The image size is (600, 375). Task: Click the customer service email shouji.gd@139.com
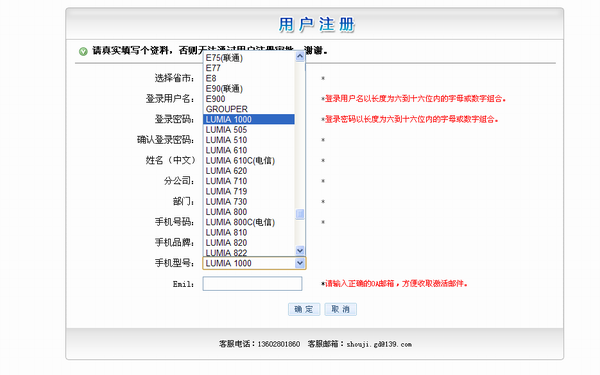point(379,344)
